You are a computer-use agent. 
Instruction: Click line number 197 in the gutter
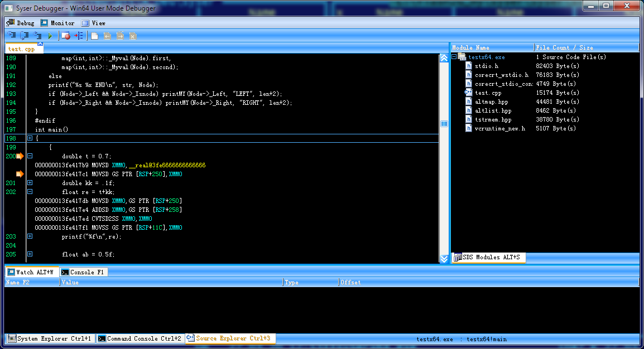coord(11,129)
